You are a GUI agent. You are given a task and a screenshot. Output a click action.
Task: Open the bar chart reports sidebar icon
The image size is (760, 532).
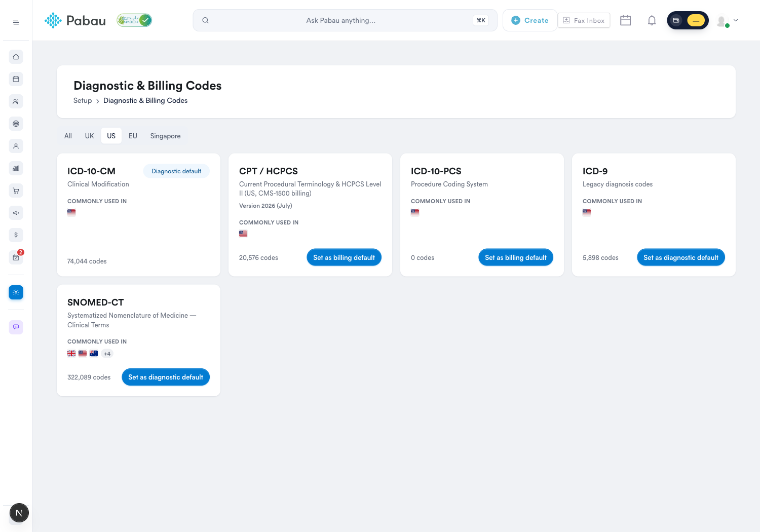[16, 168]
